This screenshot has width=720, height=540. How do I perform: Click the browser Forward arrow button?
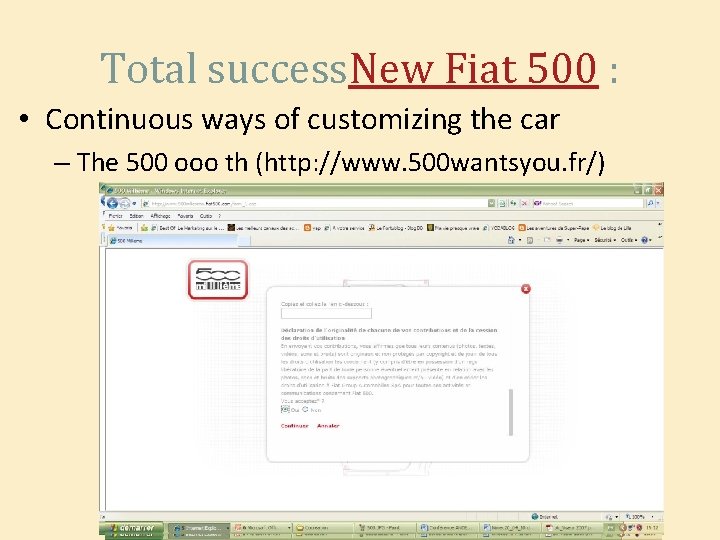[124, 203]
